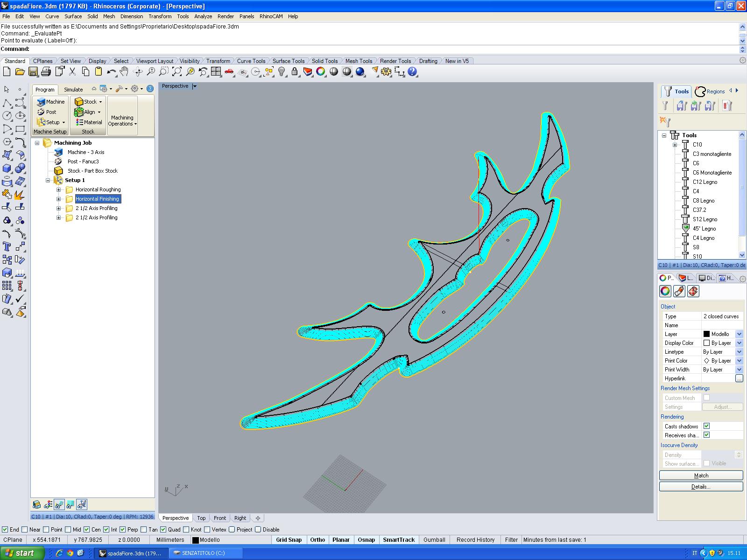Click the red exclamation tool icon in Tools panel
Screen dimensions: 747x560
coord(727,106)
